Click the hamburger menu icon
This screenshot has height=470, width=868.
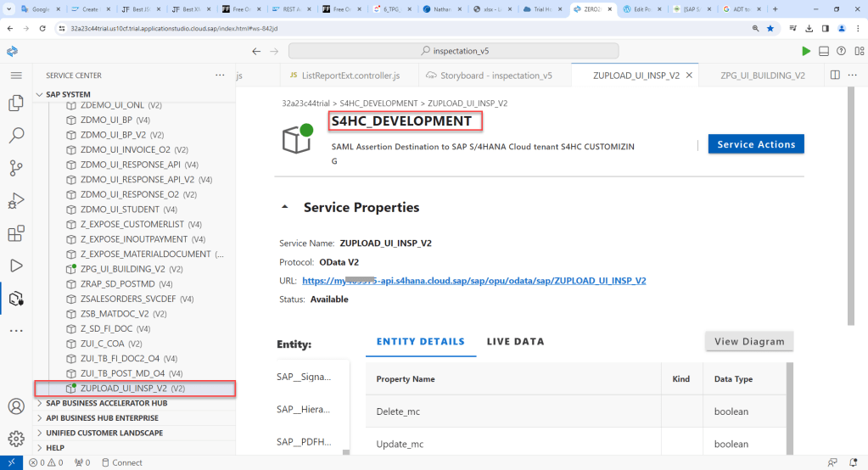click(x=15, y=76)
